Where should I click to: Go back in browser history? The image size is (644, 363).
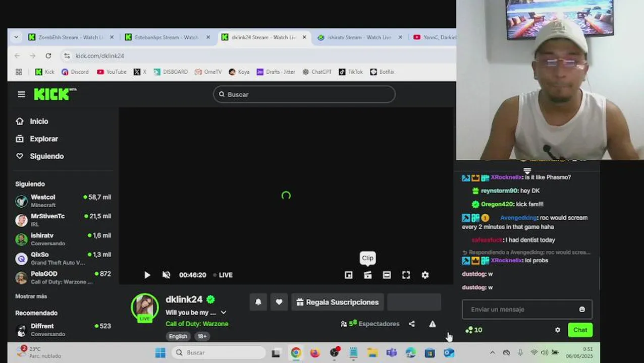pos(17,55)
